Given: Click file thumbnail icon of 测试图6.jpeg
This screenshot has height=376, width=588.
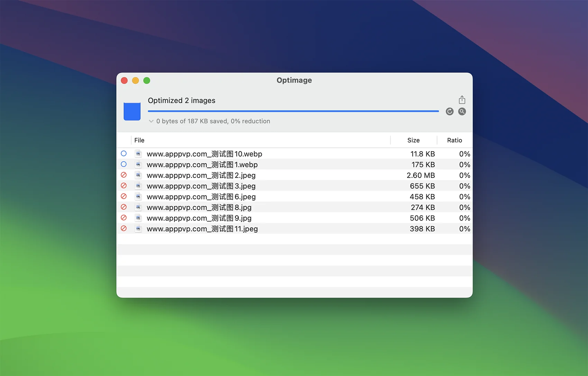Looking at the screenshot, I should (x=138, y=197).
